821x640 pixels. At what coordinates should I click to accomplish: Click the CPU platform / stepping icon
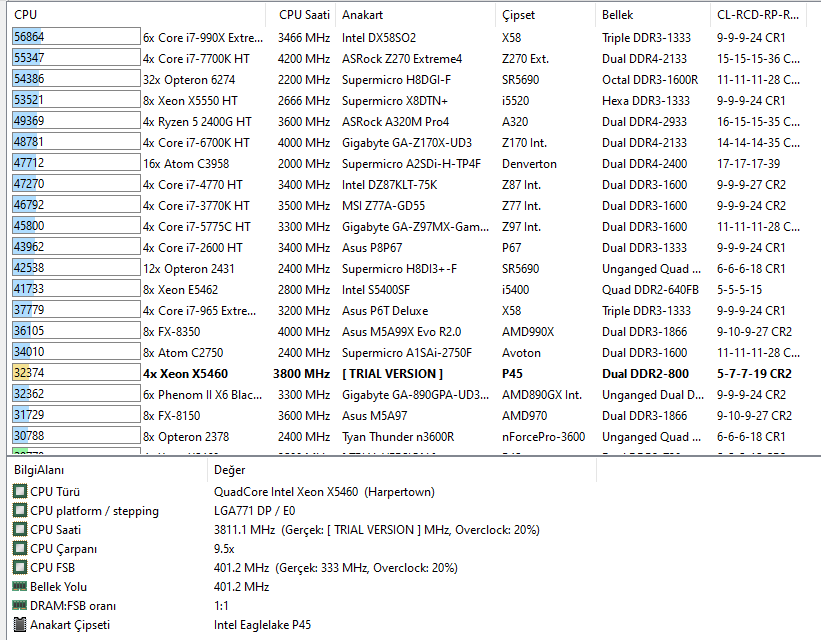20,510
